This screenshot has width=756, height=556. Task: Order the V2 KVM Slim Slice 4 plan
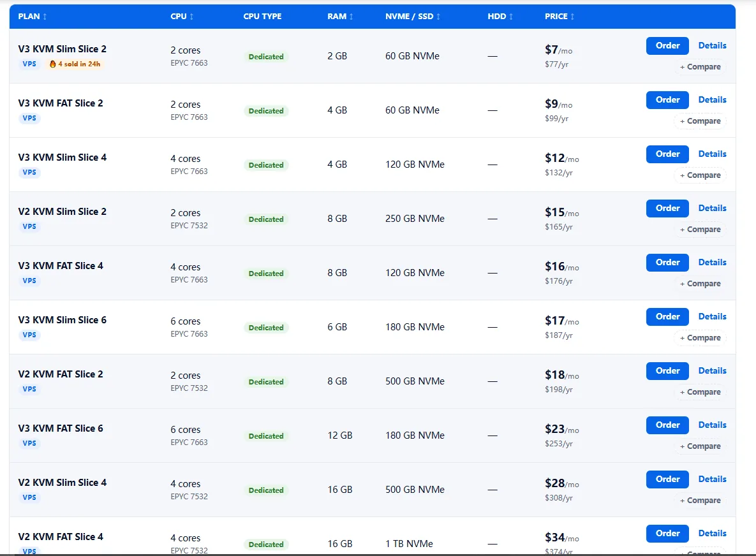click(667, 479)
